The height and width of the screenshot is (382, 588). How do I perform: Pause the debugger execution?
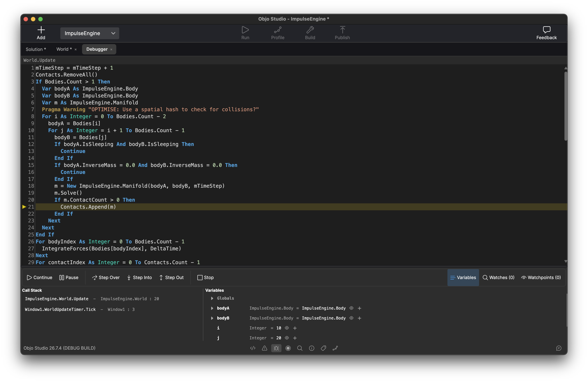(x=69, y=278)
